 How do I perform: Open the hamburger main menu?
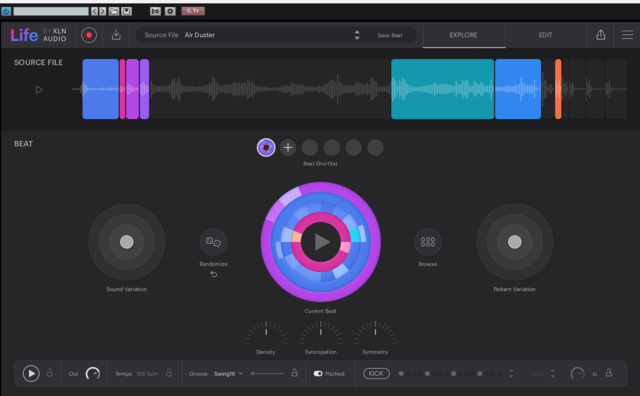pos(627,35)
